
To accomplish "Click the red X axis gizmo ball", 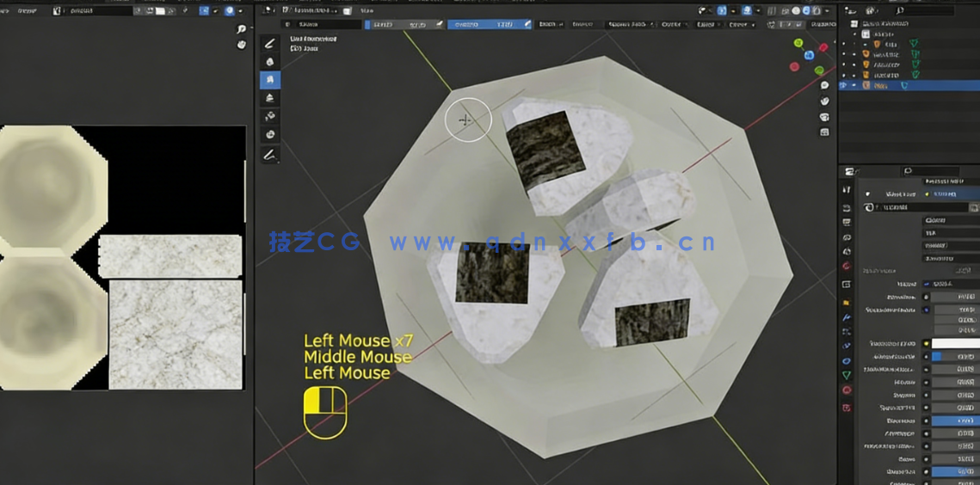I will click(x=823, y=47).
